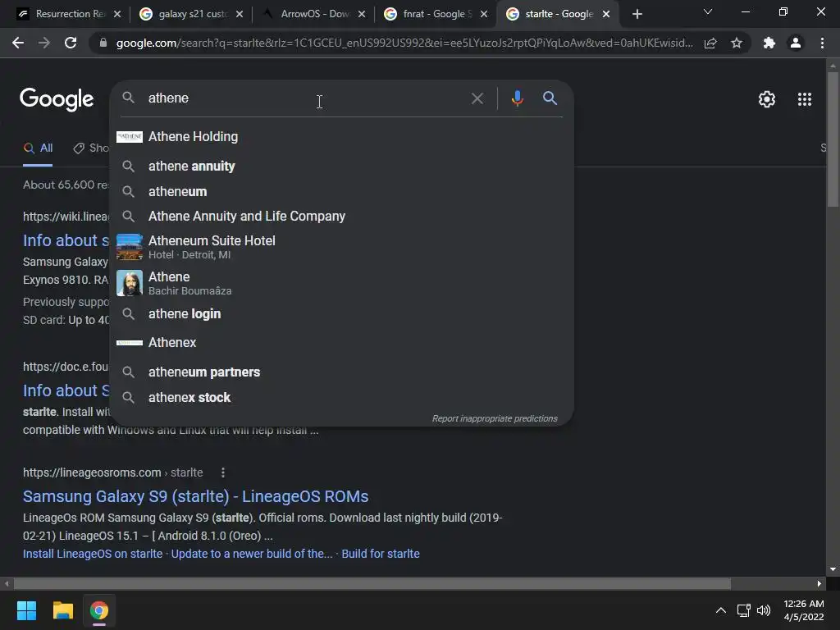Image resolution: width=840 pixels, height=630 pixels.
Task: Reload the current Google page
Action: (71, 43)
